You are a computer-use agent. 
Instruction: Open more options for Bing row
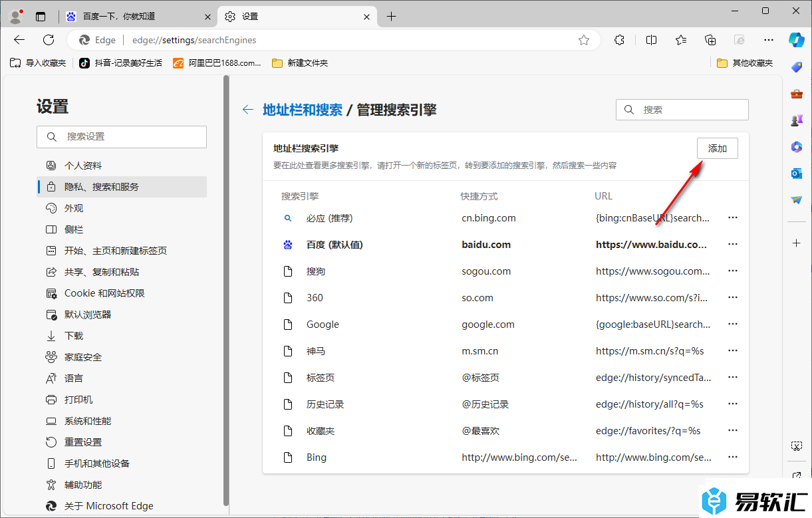(733, 457)
